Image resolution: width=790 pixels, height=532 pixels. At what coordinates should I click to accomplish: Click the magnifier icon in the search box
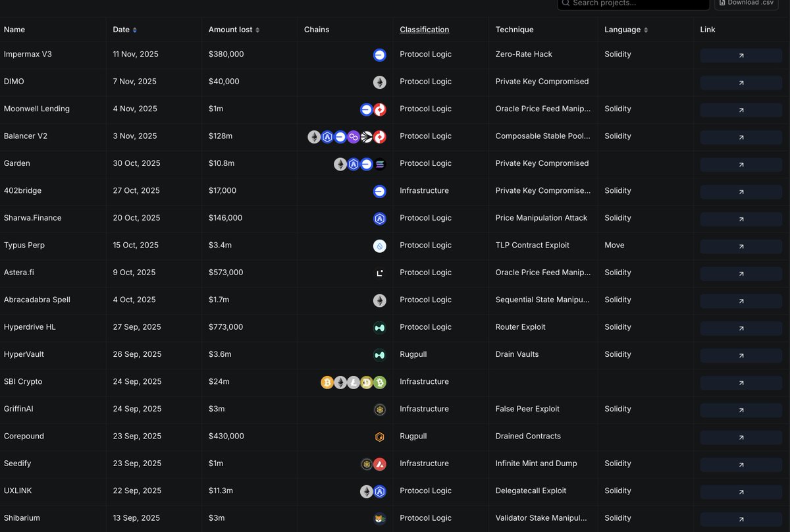(x=566, y=4)
